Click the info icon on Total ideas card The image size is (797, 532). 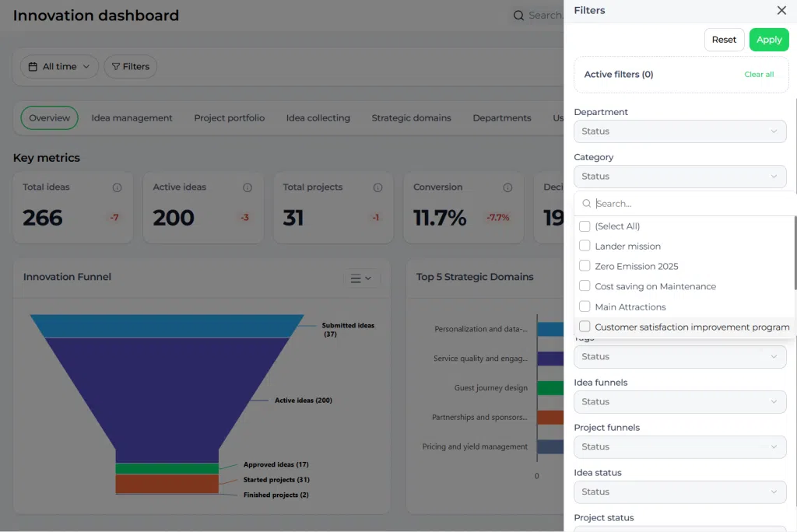(x=117, y=187)
